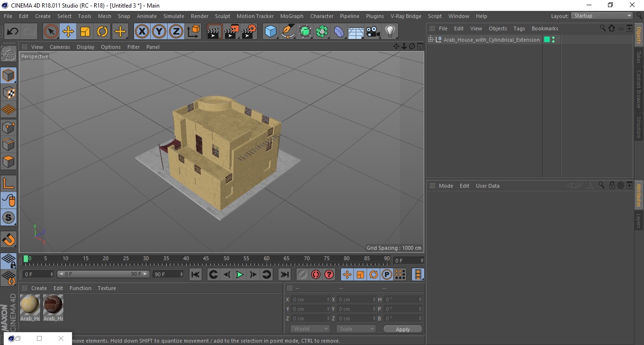Toggle the object layer color swatch
The height and width of the screenshot is (345, 644).
(547, 40)
